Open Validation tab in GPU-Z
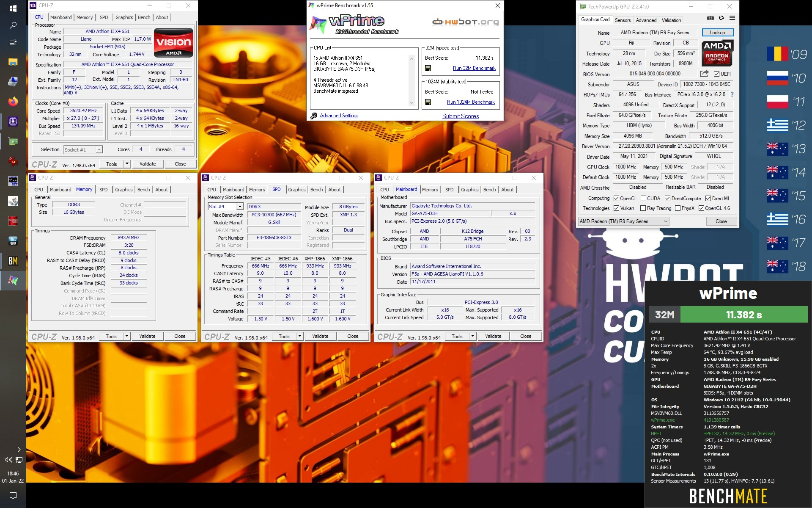This screenshot has height=508, width=812. pos(671,20)
